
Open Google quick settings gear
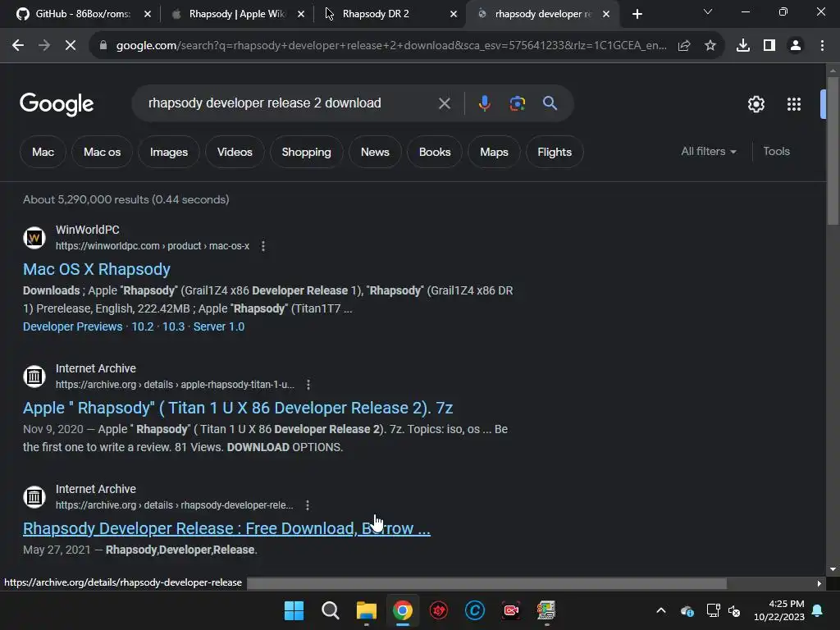pos(756,104)
